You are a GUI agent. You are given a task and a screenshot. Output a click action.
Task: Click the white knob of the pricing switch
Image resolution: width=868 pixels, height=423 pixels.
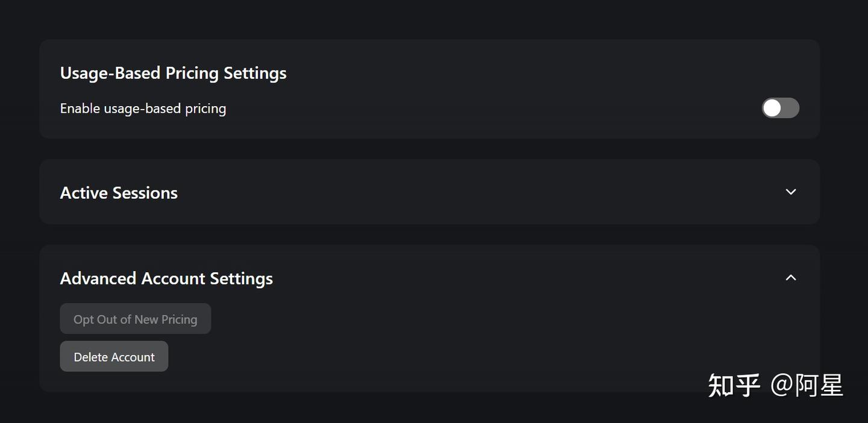click(x=772, y=108)
